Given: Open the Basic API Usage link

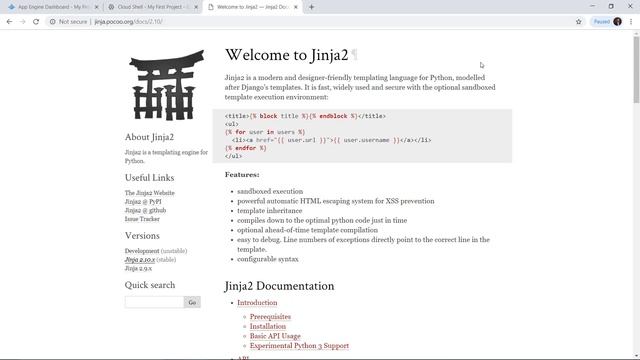Looking at the screenshot, I should pos(275,336).
